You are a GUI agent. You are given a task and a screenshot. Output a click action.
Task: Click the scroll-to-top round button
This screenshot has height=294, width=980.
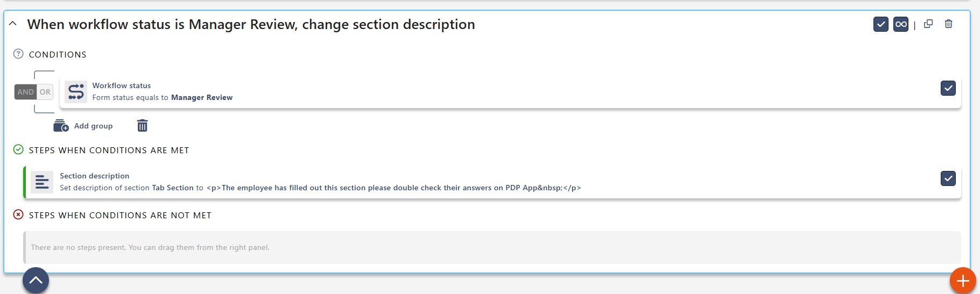pos(36,280)
